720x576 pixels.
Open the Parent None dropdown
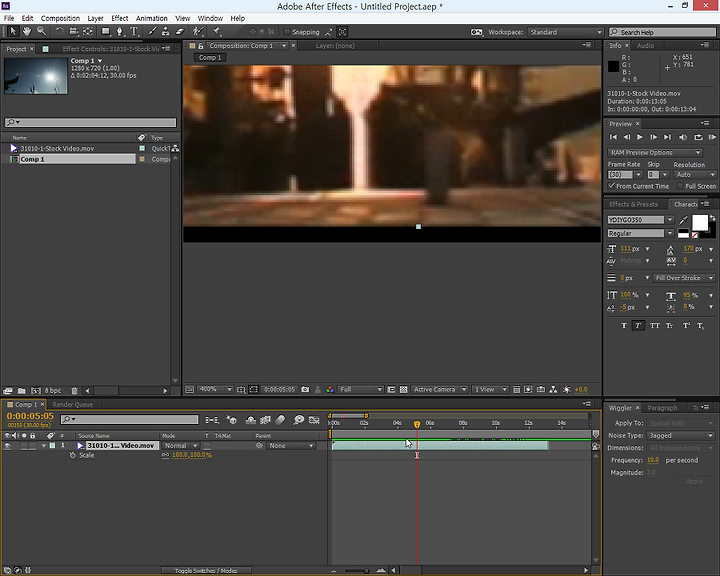pos(291,446)
